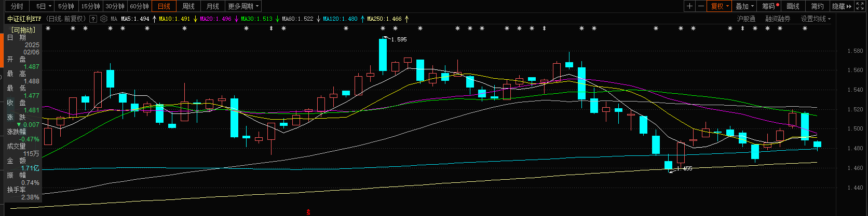Image resolution: width=868 pixels, height=216 pixels.
Task: Expand the 更多周期 dropdown
Action: coord(243,6)
